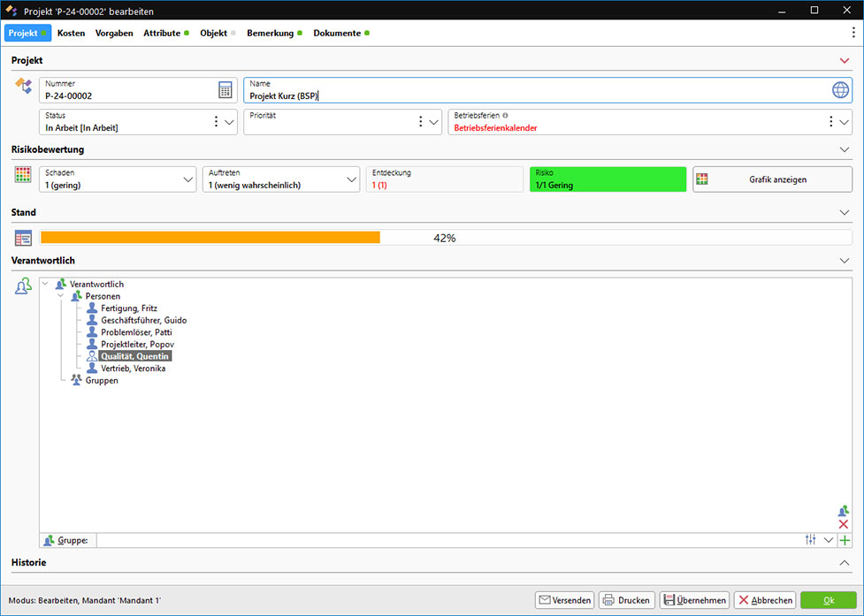Click the green plus add icon
Viewport: 864px width, 616px height.
(845, 540)
